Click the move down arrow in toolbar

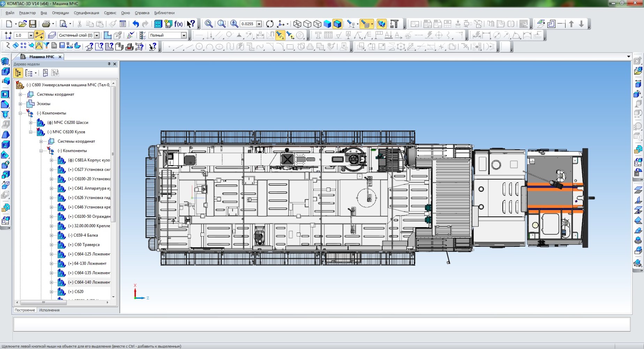[581, 24]
